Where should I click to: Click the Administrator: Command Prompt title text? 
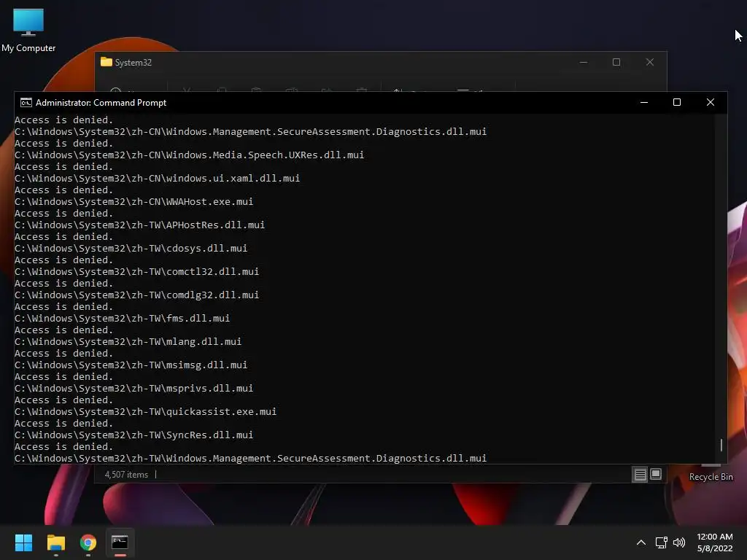[x=101, y=102]
